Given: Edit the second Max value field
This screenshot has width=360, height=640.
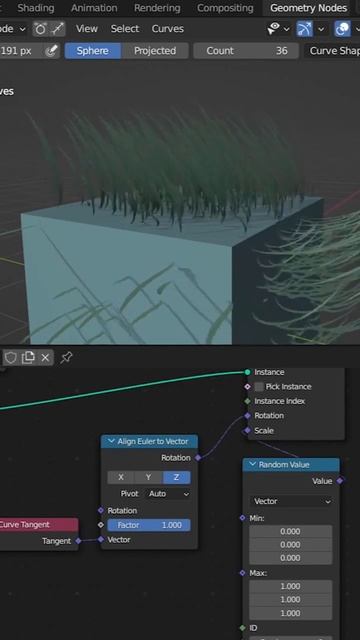Looking at the screenshot, I should [291, 600].
